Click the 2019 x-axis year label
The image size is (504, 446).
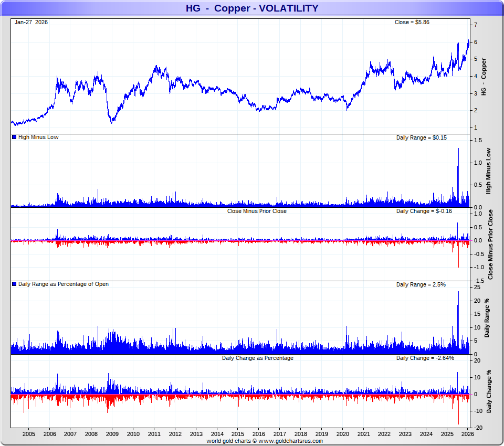tap(321, 434)
